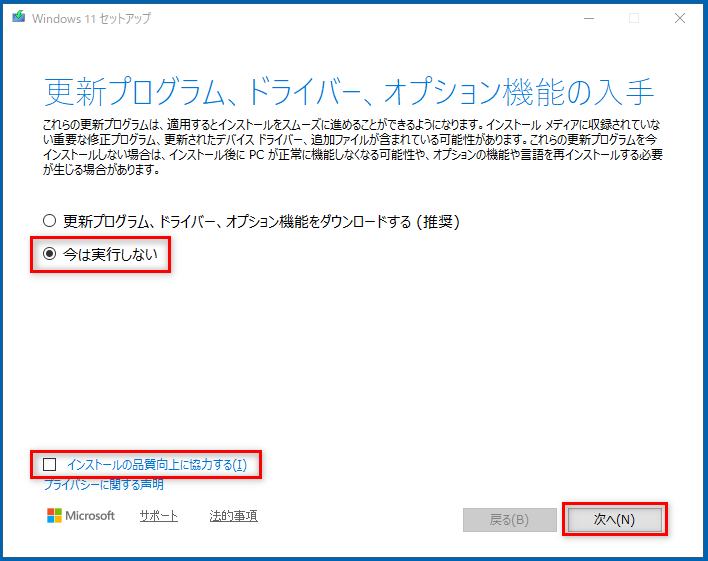
Task: Select the 今は実行しない radio button
Action: tap(49, 254)
